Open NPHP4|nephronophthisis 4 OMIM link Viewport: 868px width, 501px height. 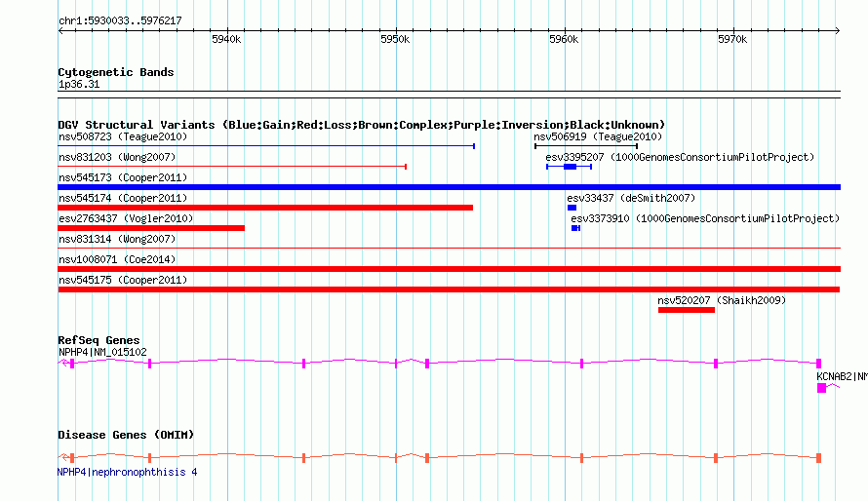tap(128, 472)
